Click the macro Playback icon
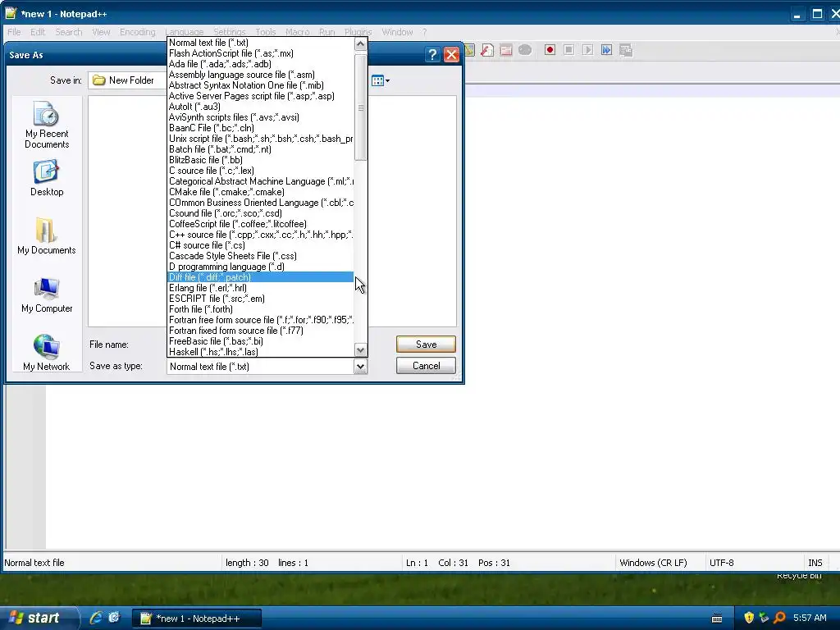840x630 pixels. click(x=587, y=50)
